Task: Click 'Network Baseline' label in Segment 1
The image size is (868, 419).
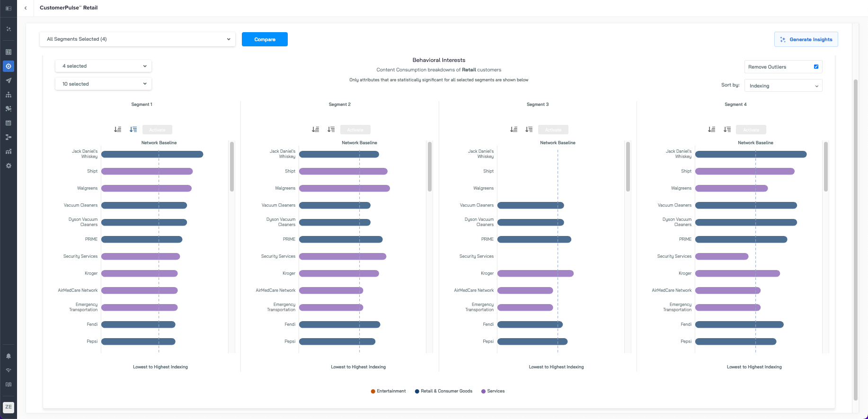Action: 159,143
